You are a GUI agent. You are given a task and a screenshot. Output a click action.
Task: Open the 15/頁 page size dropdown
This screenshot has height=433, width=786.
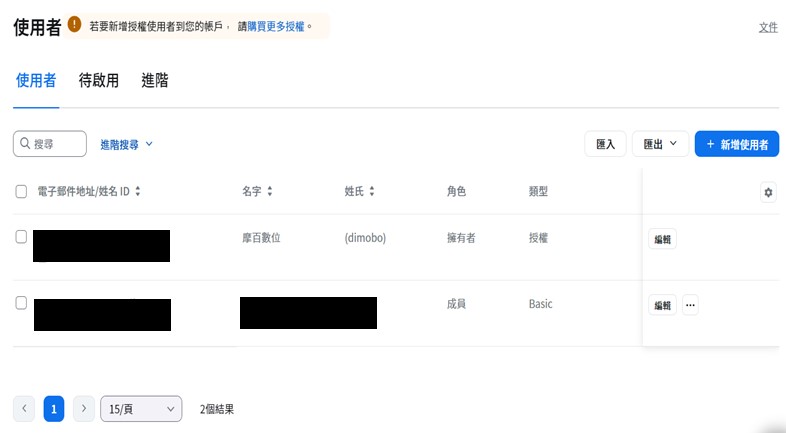click(141, 408)
